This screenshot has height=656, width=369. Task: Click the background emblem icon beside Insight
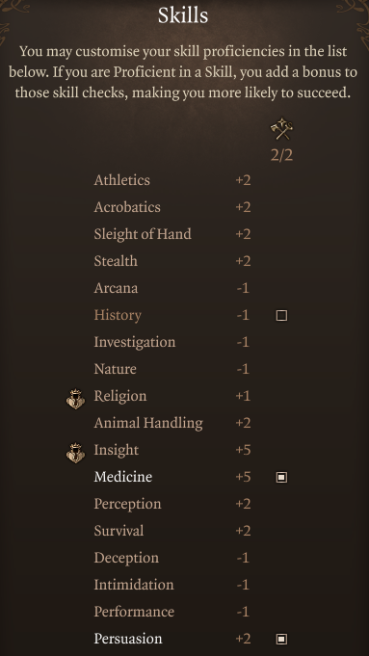pyautogui.click(x=76, y=453)
